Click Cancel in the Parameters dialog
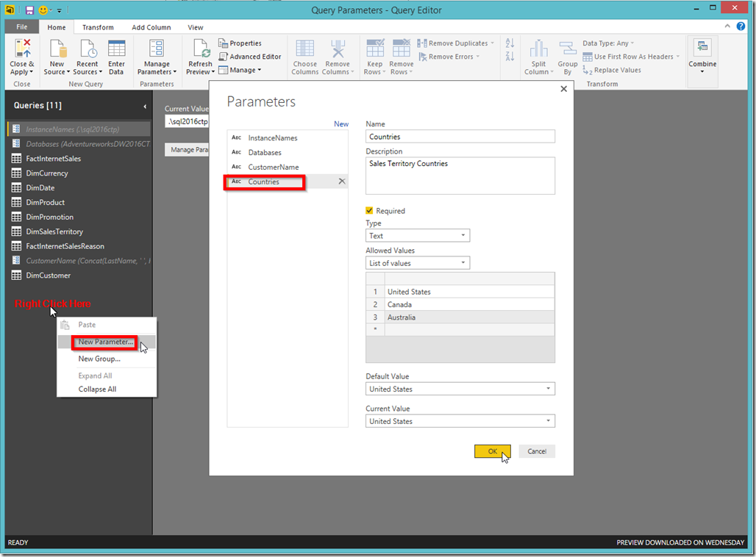Viewport: 756px width, 557px height. coord(537,451)
